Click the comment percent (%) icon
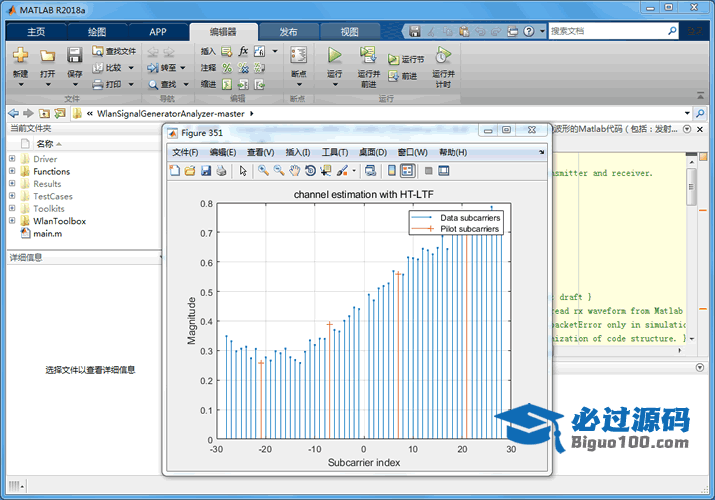Screen dimensions: 715x500 (227, 68)
